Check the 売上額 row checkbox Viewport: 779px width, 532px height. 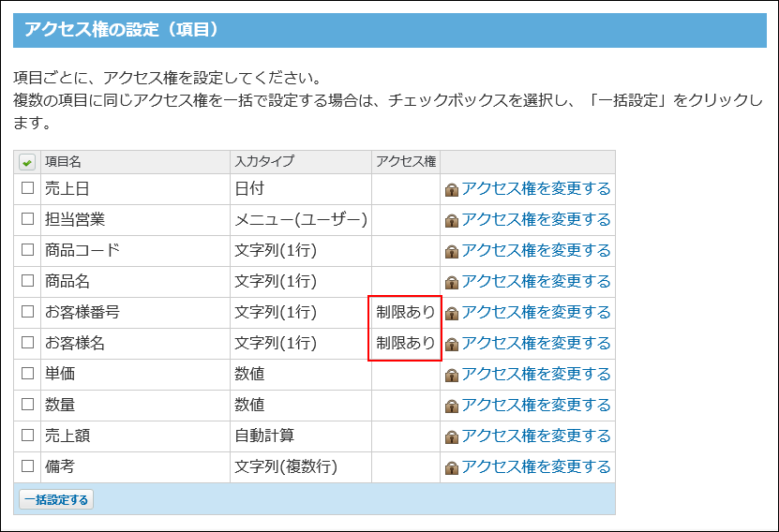[x=27, y=436]
